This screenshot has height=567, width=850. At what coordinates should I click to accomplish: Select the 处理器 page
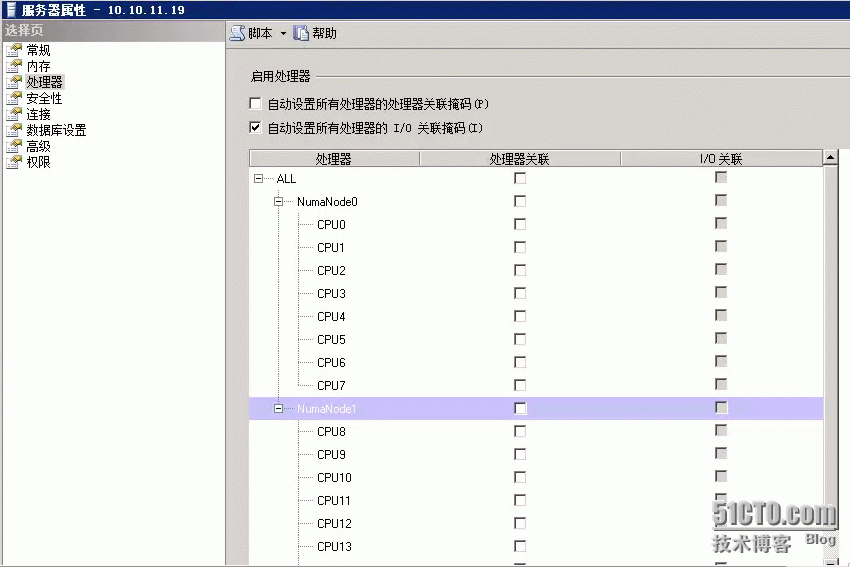[44, 82]
